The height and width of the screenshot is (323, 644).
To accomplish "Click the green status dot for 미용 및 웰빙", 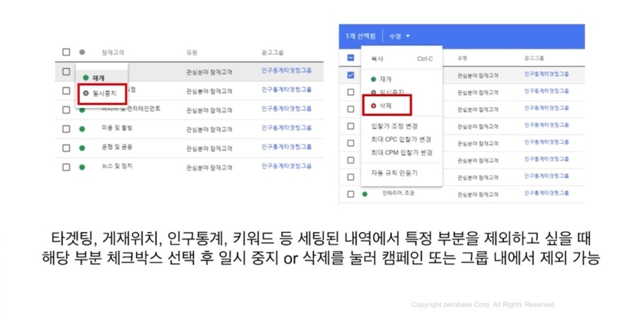I will 82,129.
